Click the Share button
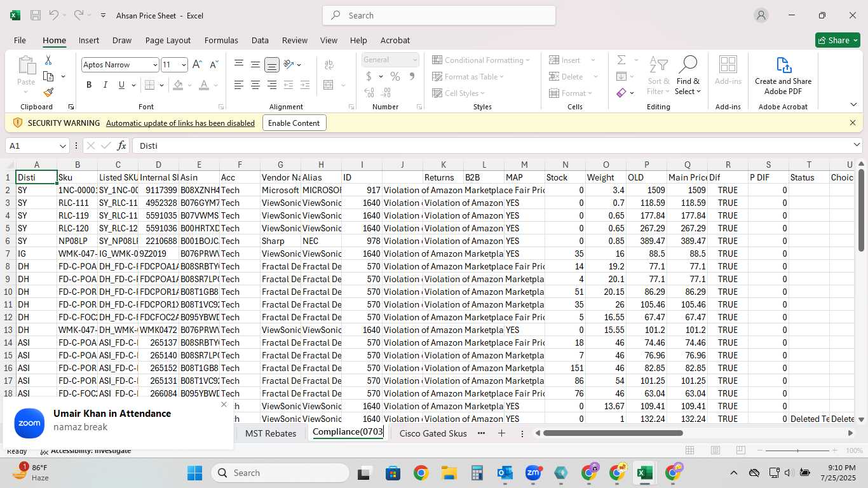This screenshot has height=488, width=868. [837, 40]
